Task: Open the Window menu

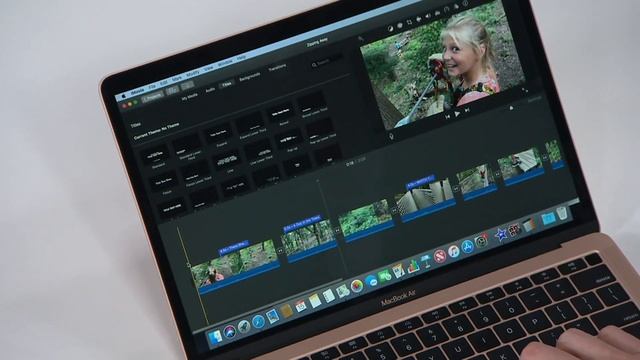Action: click(225, 63)
